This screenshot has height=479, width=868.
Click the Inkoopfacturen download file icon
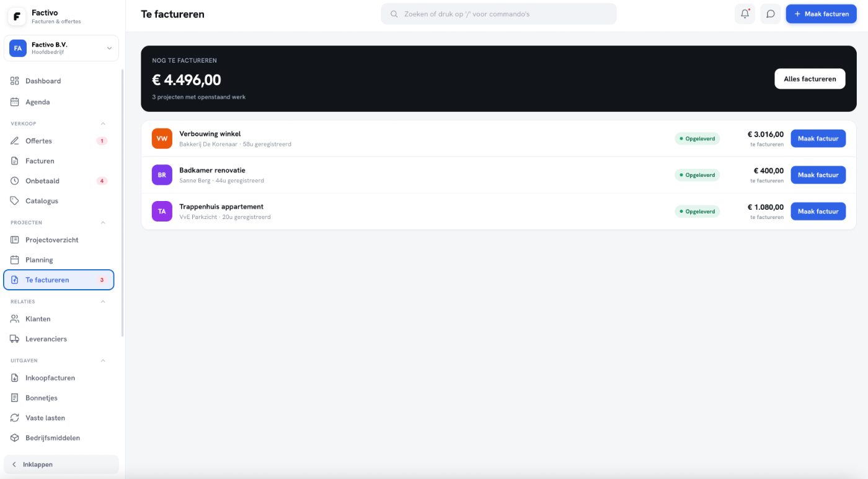point(15,377)
